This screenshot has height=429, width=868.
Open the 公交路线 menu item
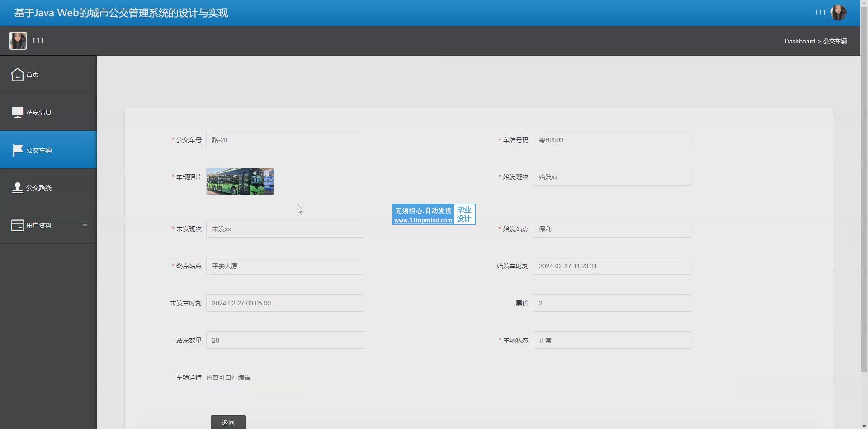tap(39, 187)
